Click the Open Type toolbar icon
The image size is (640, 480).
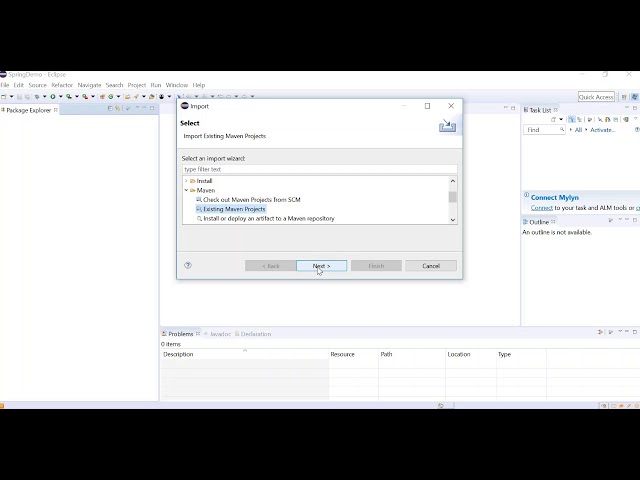pos(127,97)
